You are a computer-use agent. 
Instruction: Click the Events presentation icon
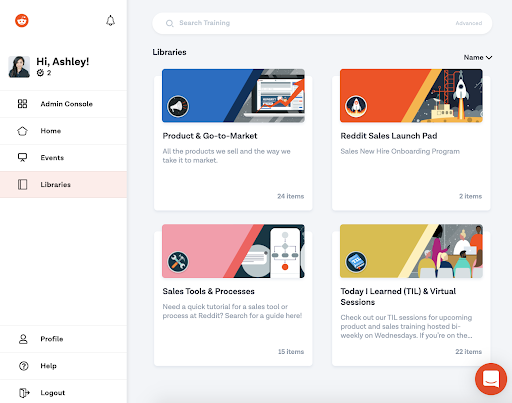pyautogui.click(x=22, y=157)
